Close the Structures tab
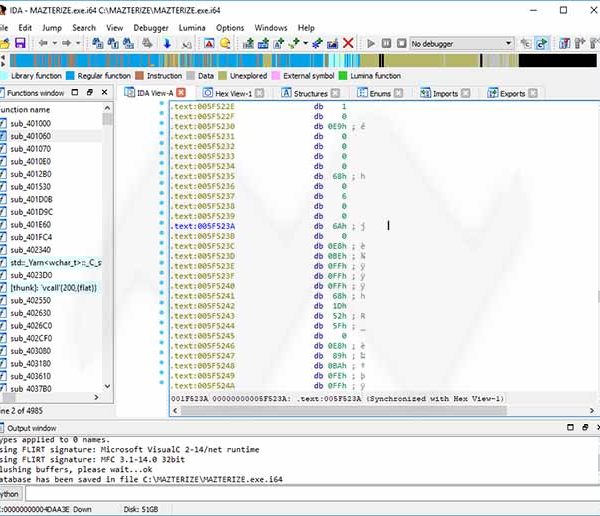The image size is (600, 516). [336, 93]
